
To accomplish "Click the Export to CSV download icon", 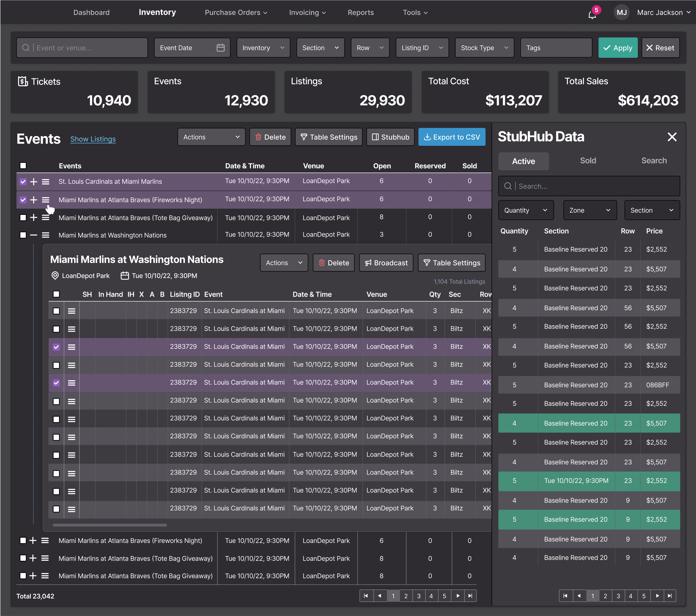I will 427,137.
